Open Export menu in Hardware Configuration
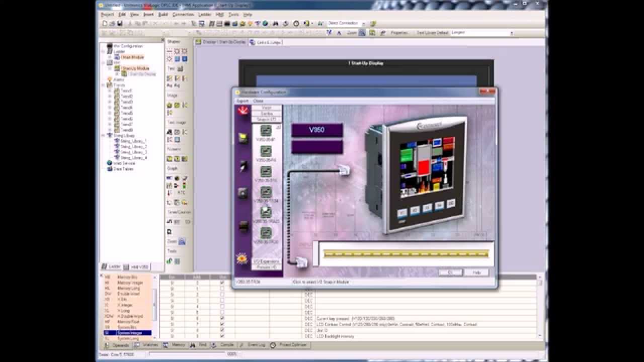The height and width of the screenshot is (362, 644). point(243,101)
